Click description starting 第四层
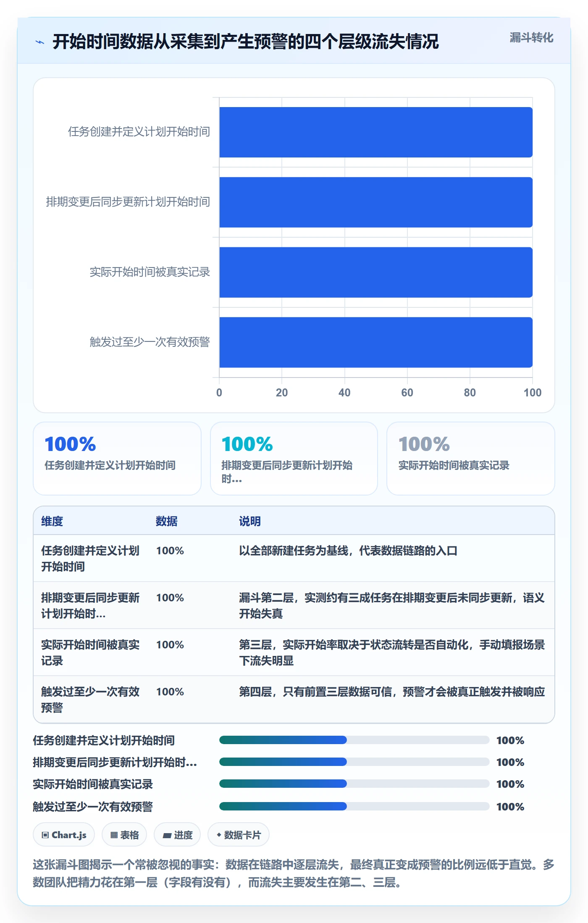The image size is (588, 923). coord(392,692)
